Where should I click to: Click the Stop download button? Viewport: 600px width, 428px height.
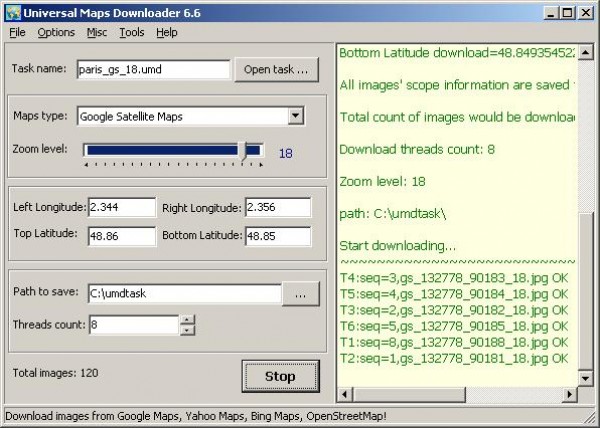(x=280, y=376)
